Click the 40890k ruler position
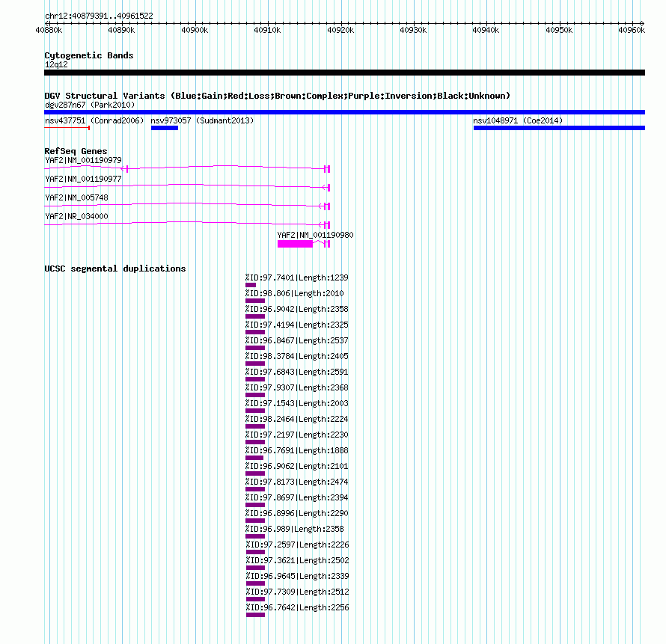The image size is (666, 644). click(x=121, y=30)
